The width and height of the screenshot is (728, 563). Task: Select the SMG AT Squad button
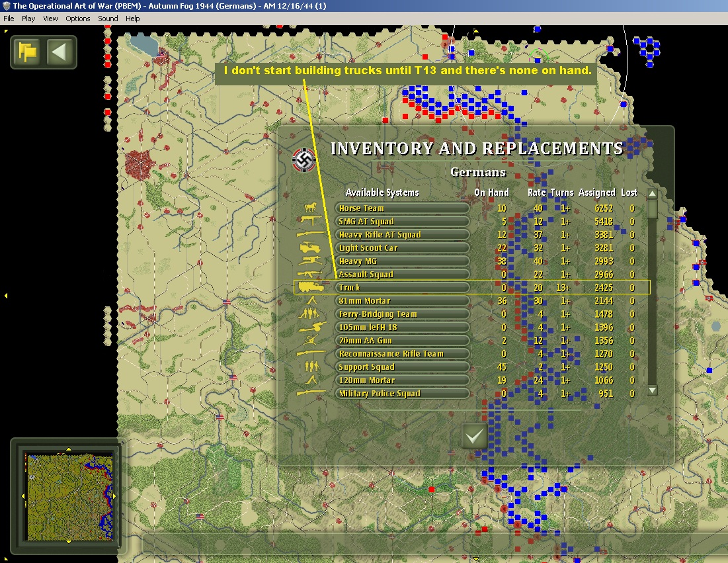(402, 221)
